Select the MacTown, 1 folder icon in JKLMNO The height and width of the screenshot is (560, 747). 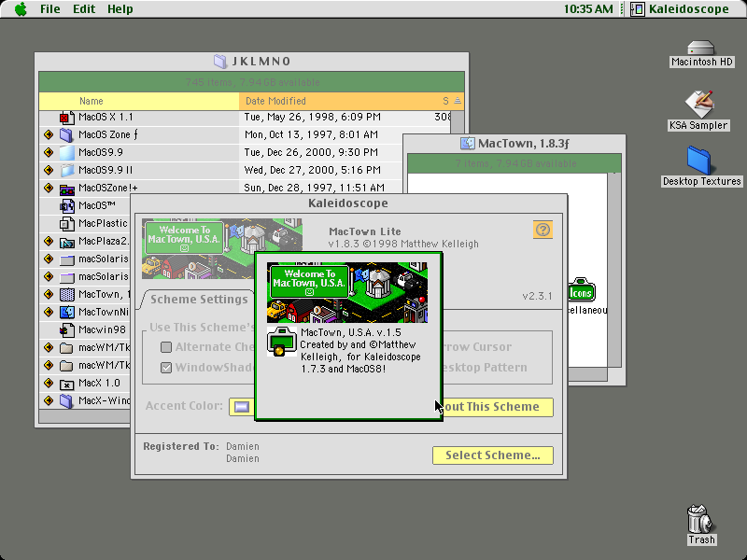coord(66,294)
